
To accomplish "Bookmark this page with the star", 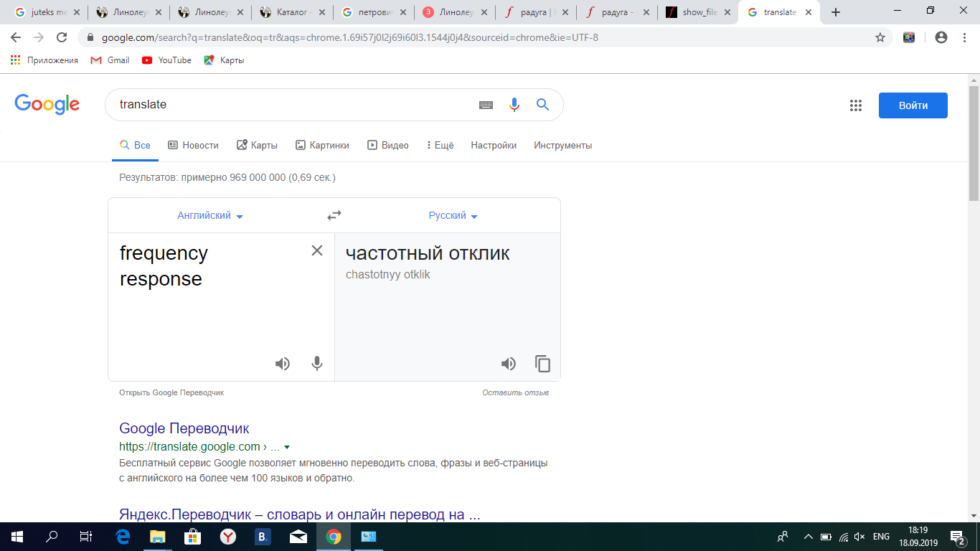I will pyautogui.click(x=880, y=37).
